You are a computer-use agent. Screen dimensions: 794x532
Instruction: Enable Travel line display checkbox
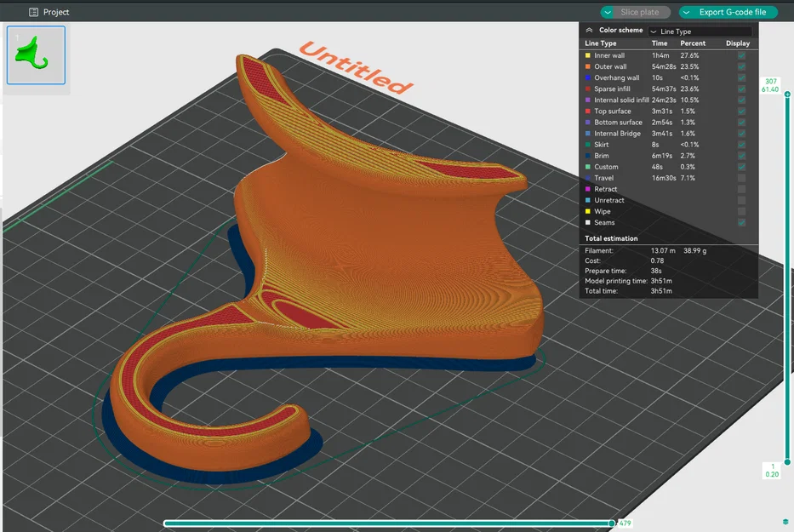pyautogui.click(x=742, y=178)
